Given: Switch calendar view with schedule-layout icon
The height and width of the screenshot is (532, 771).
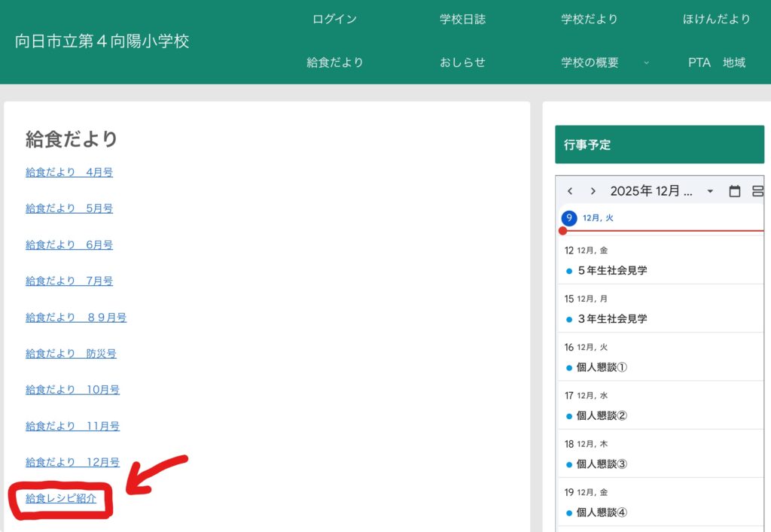Looking at the screenshot, I should tap(757, 191).
